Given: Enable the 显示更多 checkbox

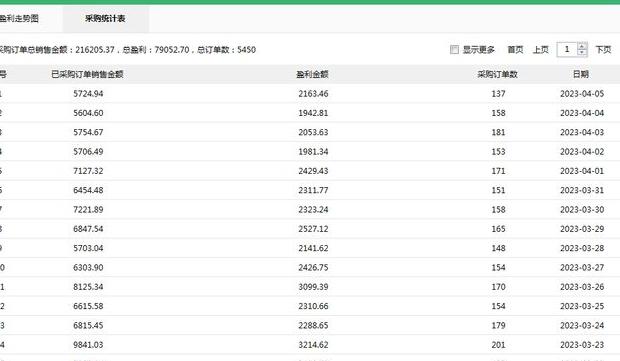Looking at the screenshot, I should click(x=454, y=49).
